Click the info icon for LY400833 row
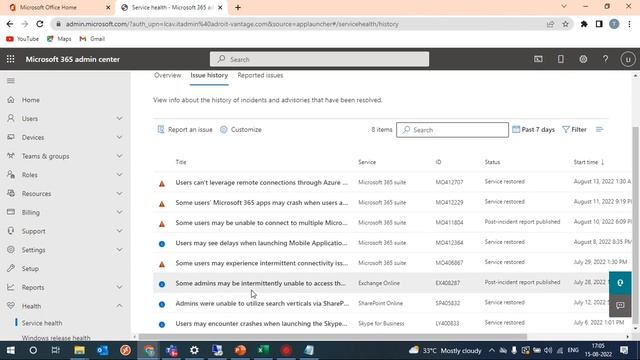 click(162, 324)
